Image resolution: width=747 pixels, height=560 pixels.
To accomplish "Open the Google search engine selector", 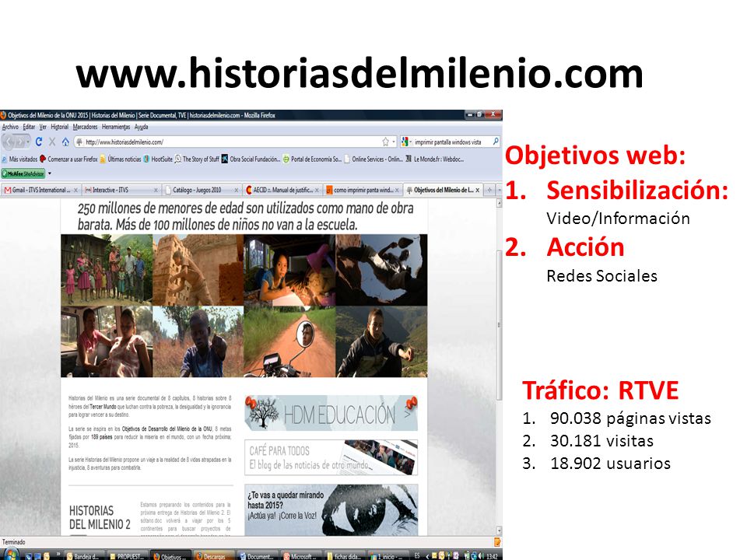I will (x=406, y=142).
